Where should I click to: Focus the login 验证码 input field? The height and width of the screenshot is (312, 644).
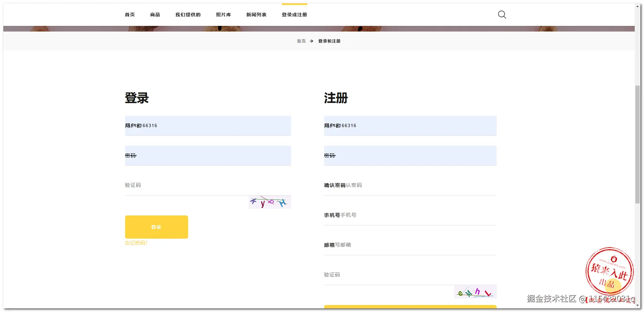pos(208,186)
